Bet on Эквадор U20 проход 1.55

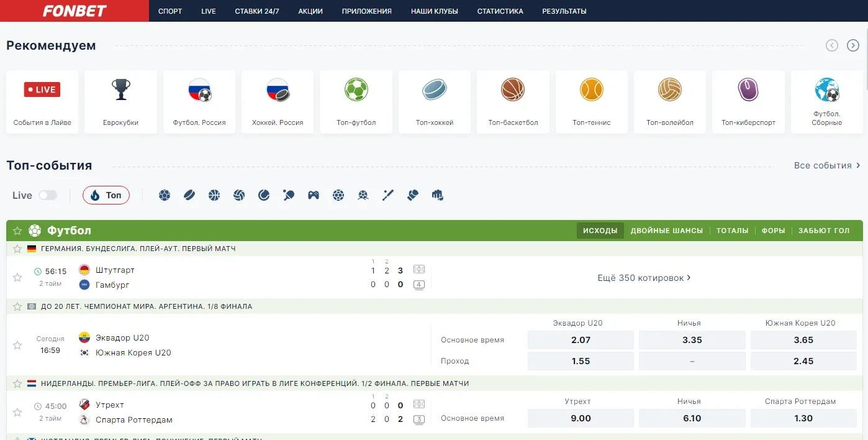(581, 361)
